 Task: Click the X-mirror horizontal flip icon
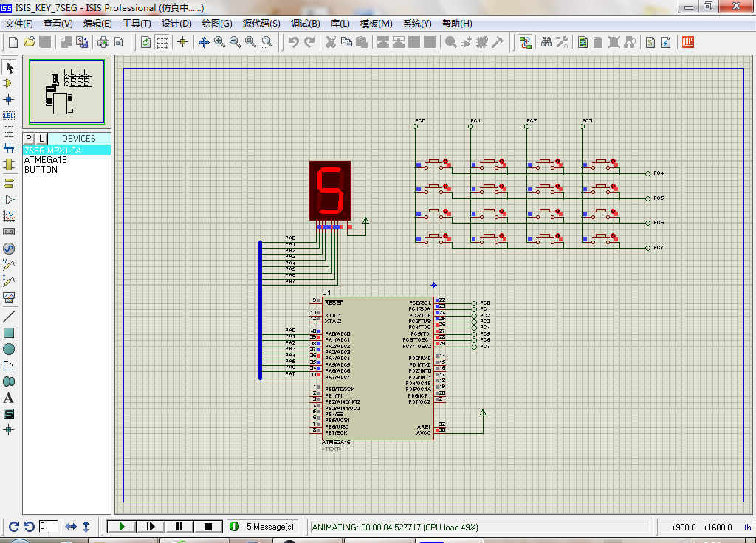[71, 527]
